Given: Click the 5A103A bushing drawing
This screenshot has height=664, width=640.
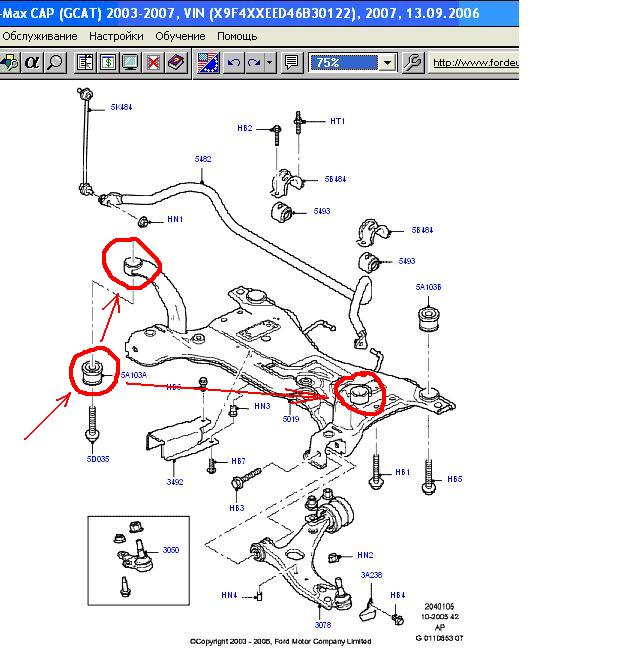Looking at the screenshot, I should tap(92, 372).
